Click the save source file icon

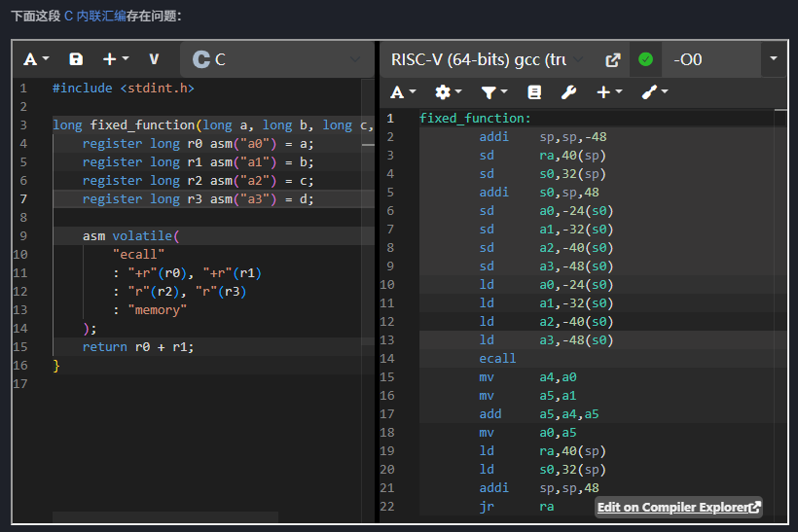point(76,59)
